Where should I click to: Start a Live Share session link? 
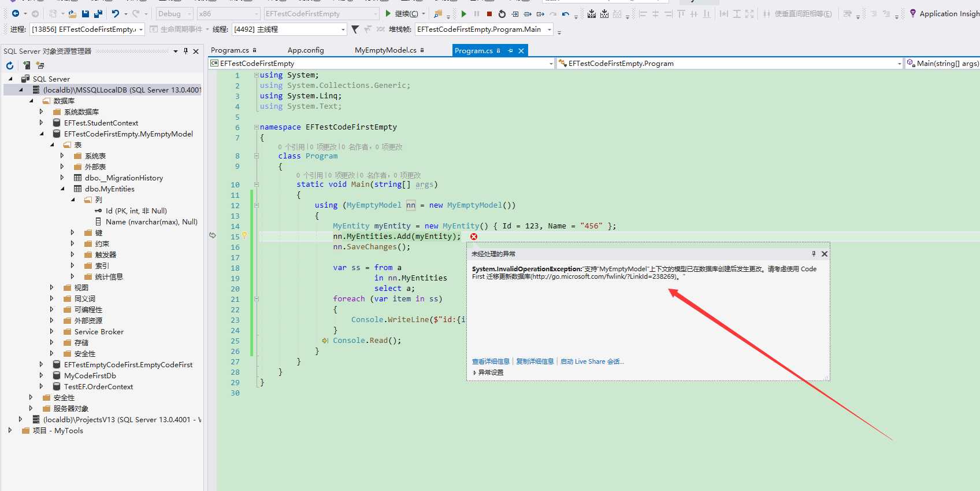[x=592, y=361]
